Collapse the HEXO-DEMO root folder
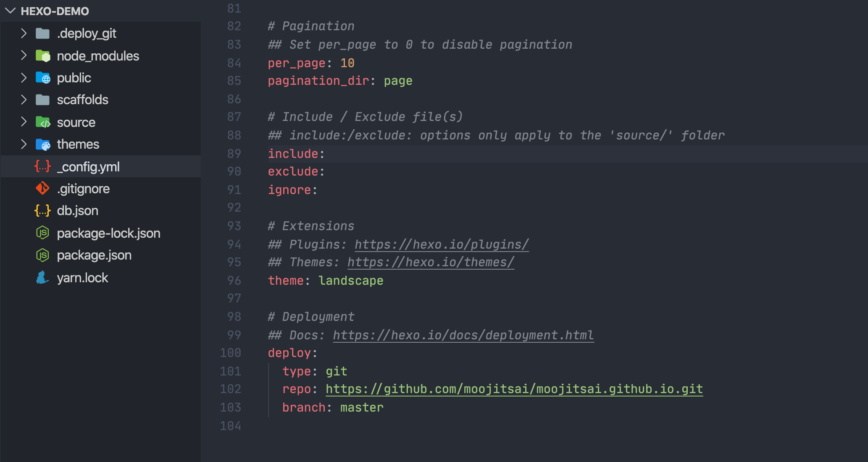Screen dimensions: 868x462 tap(10, 11)
